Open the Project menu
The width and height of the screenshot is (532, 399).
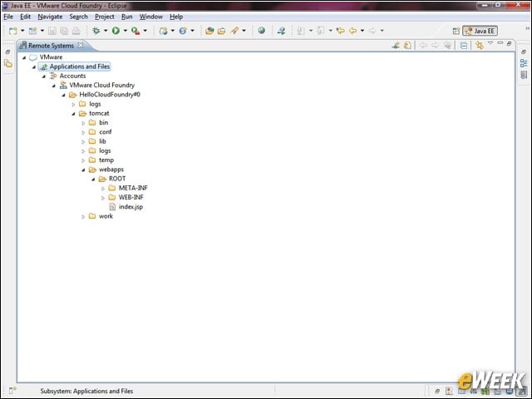[x=105, y=17]
